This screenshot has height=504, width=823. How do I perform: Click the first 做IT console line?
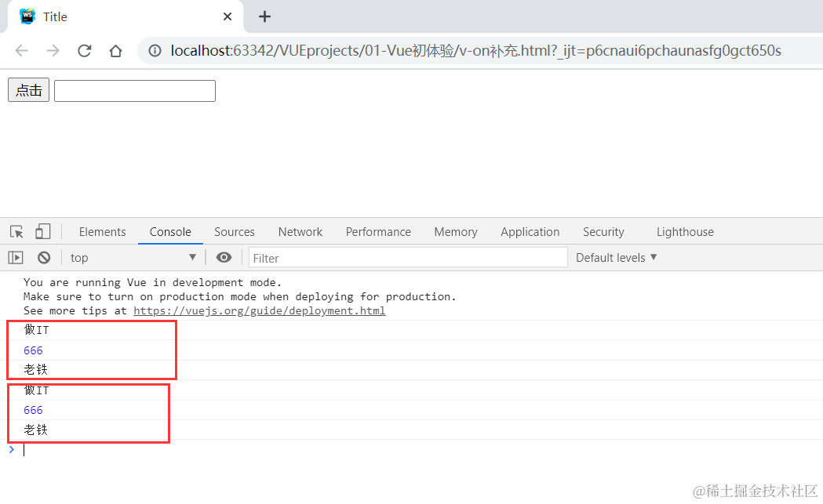click(36, 330)
